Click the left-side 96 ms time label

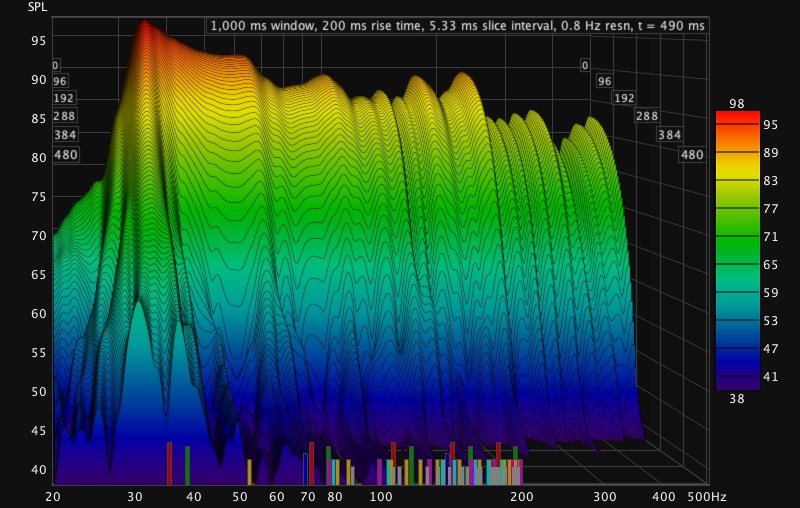[59, 81]
